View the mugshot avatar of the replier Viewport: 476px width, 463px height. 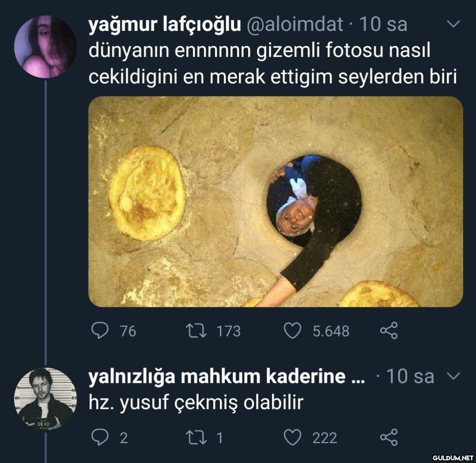pyautogui.click(x=45, y=398)
